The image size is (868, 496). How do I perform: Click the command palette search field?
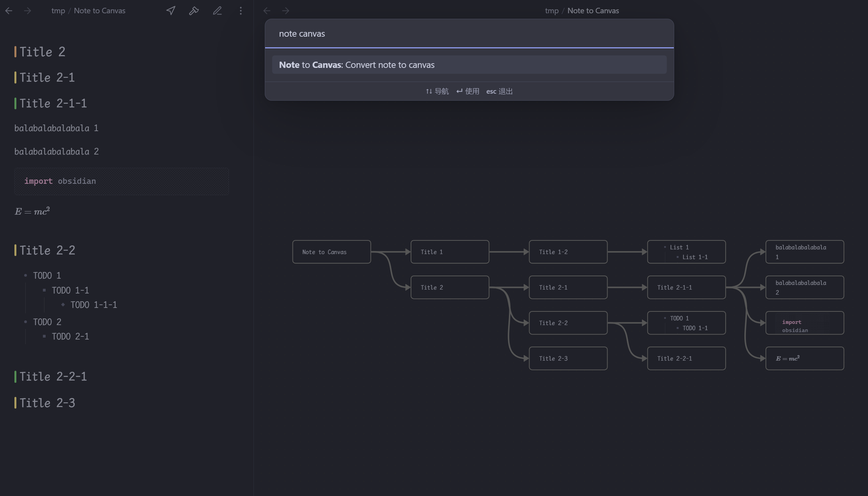point(469,34)
